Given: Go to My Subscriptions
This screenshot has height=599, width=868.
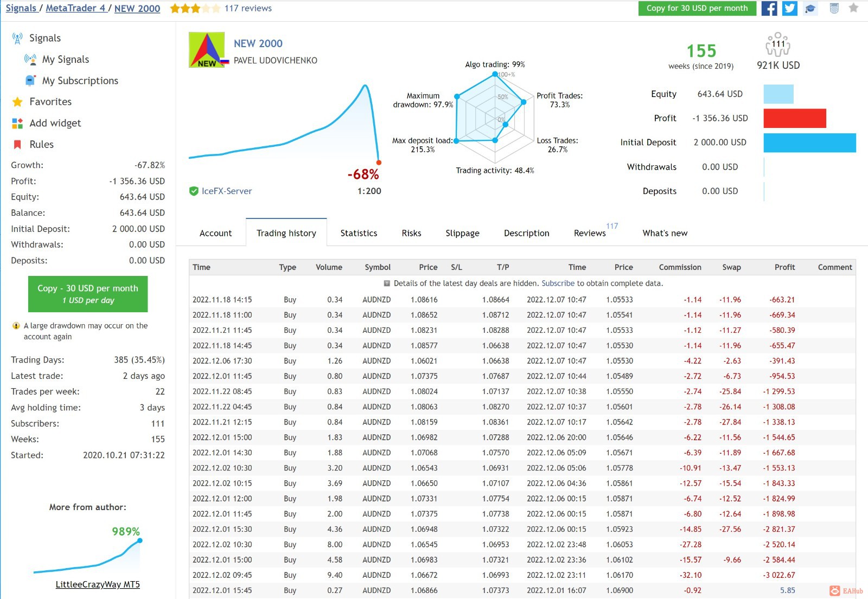Looking at the screenshot, I should 80,80.
